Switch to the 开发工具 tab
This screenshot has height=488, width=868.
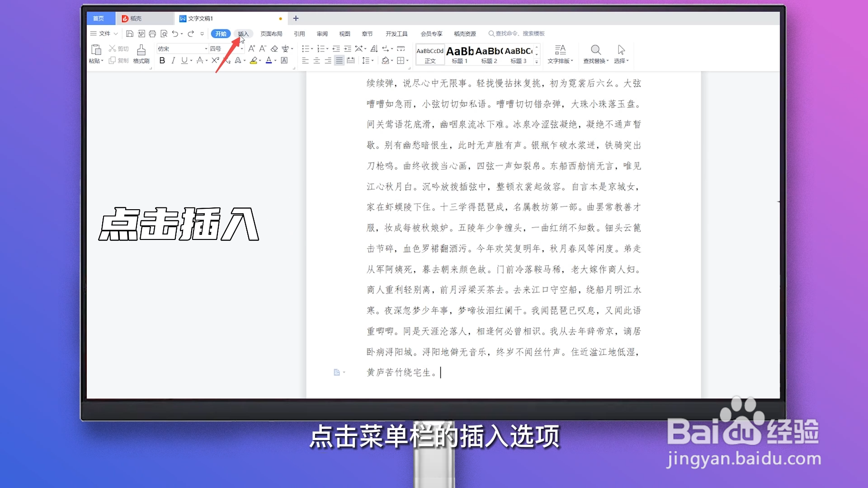(396, 34)
